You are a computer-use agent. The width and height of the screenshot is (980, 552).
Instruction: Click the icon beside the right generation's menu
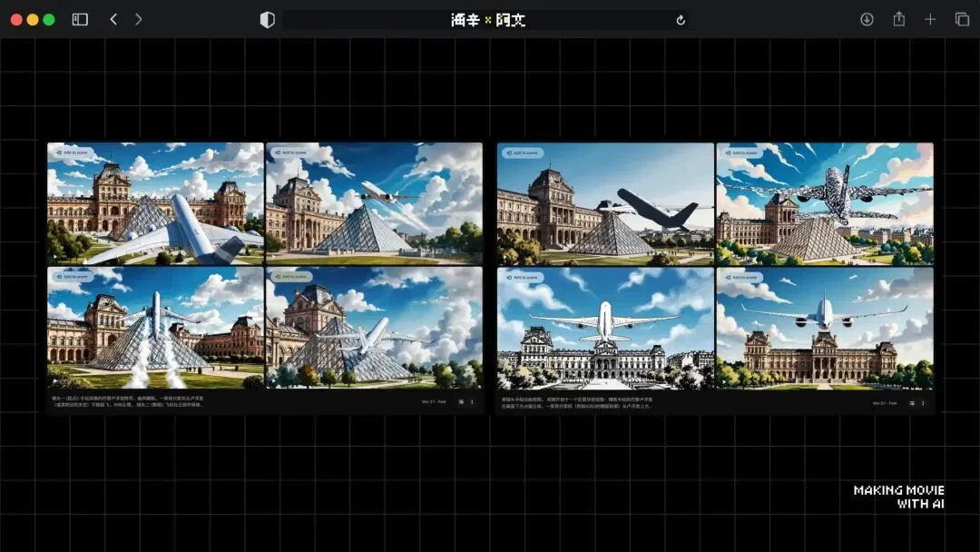pos(912,402)
